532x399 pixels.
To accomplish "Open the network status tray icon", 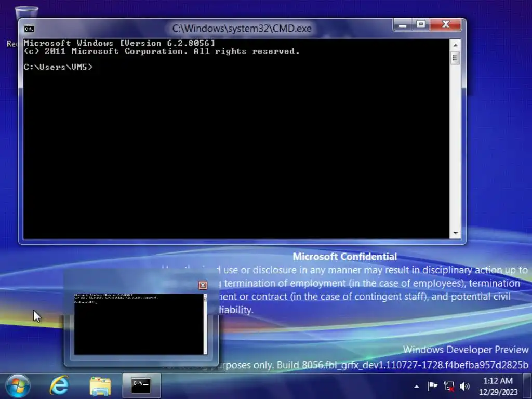I will point(449,386).
